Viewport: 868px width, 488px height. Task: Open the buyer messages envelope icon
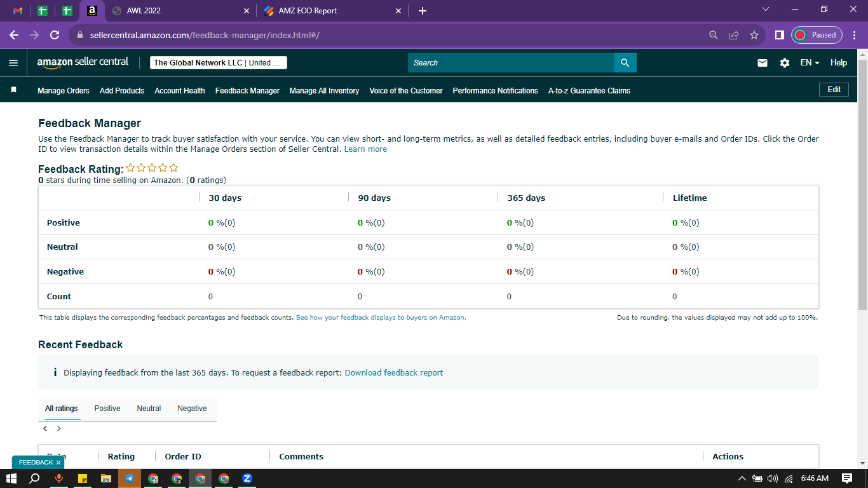coord(763,63)
